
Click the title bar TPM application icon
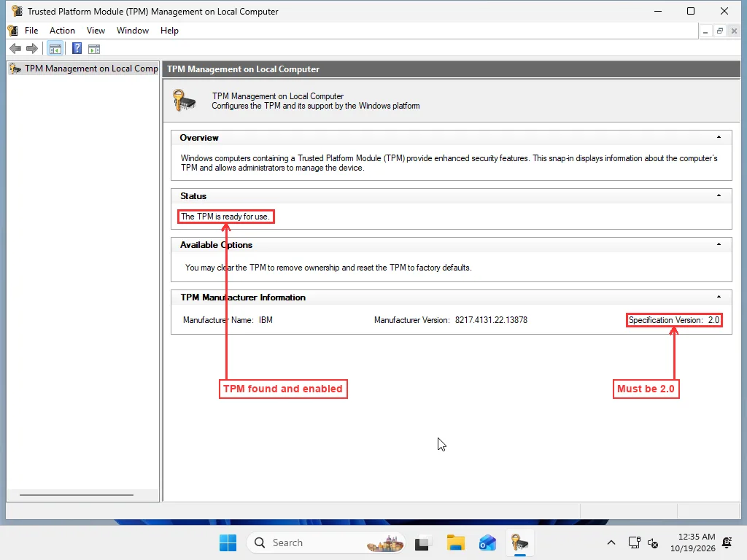17,11
